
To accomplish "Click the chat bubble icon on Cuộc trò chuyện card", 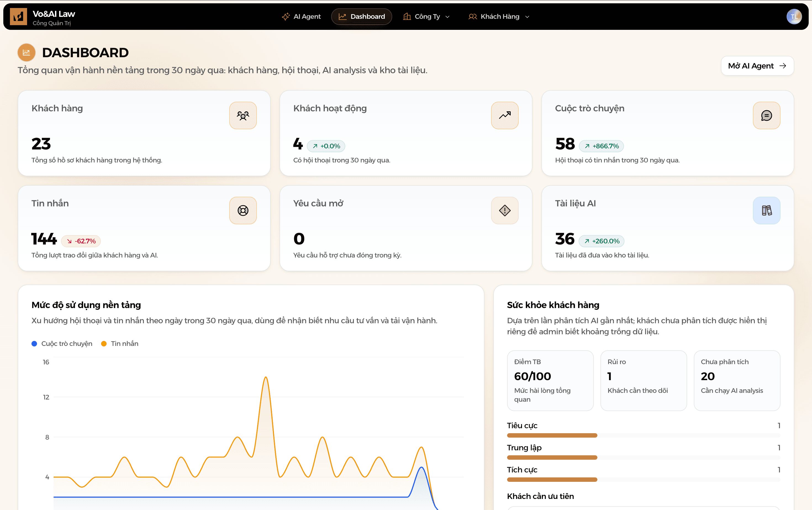I will click(766, 115).
